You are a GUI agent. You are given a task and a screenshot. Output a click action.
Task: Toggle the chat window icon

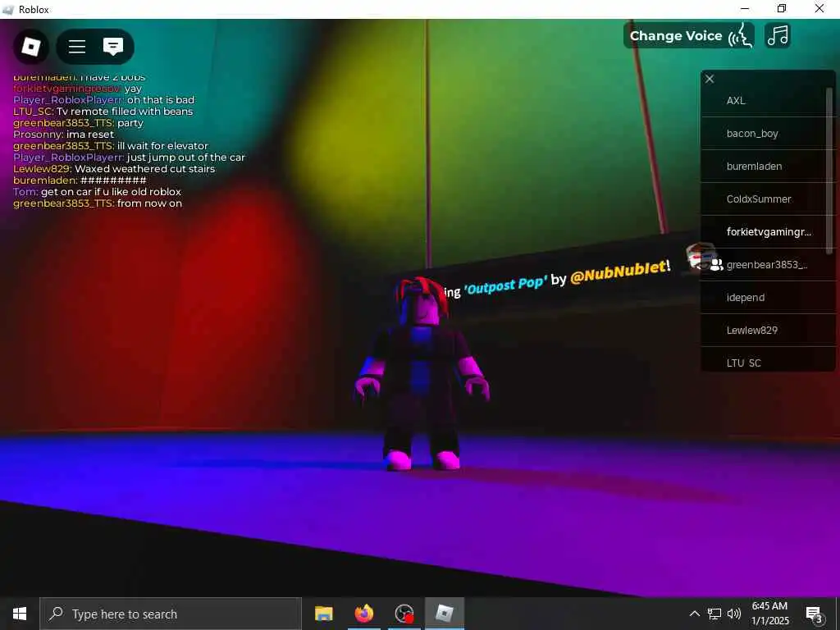point(113,47)
